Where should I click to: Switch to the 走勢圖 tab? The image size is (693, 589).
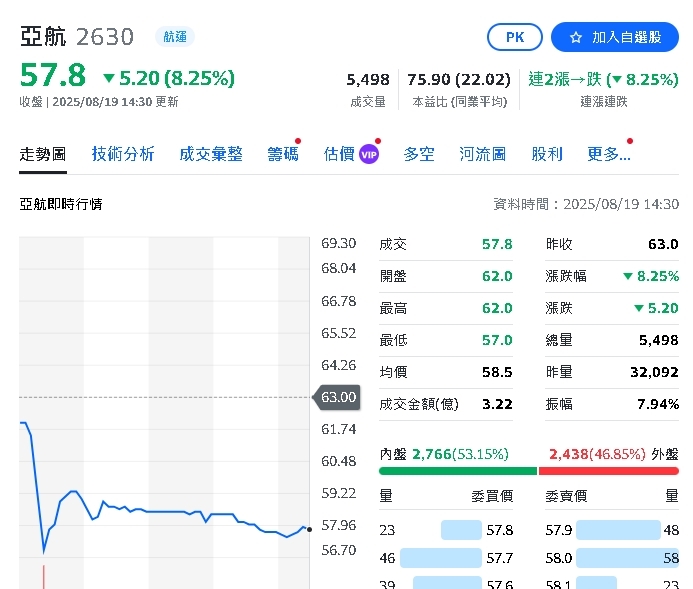(43, 154)
